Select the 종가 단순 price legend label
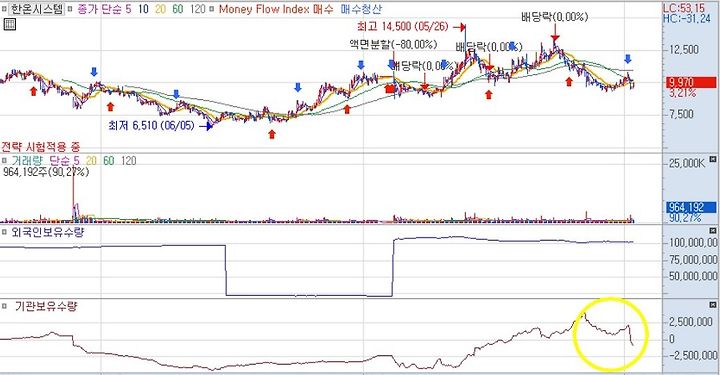 100,9
